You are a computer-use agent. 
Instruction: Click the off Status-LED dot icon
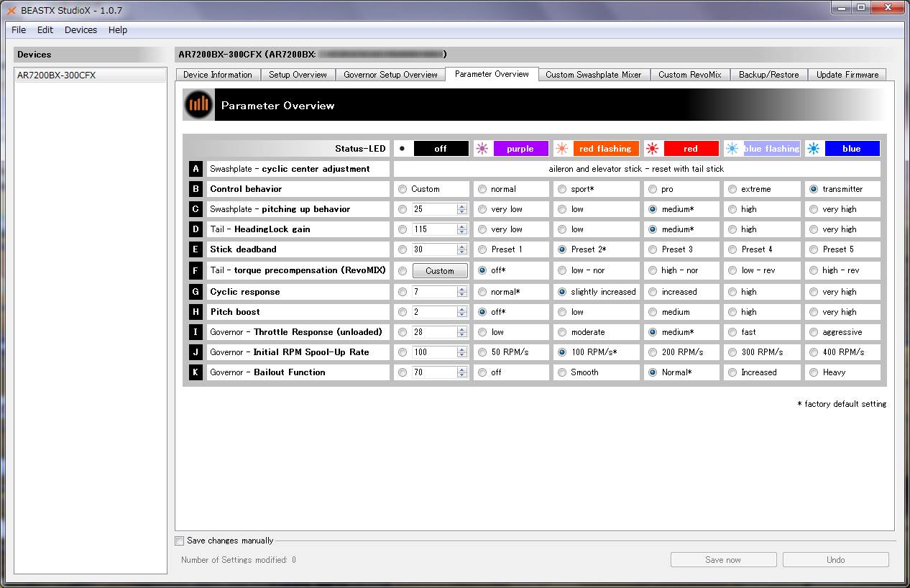pos(402,149)
